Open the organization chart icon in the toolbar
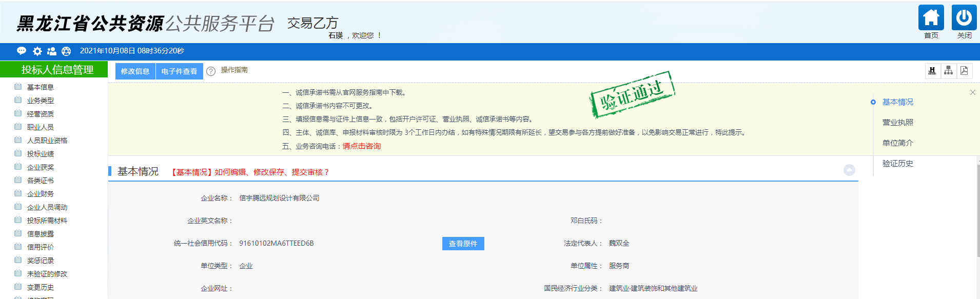 (x=948, y=71)
